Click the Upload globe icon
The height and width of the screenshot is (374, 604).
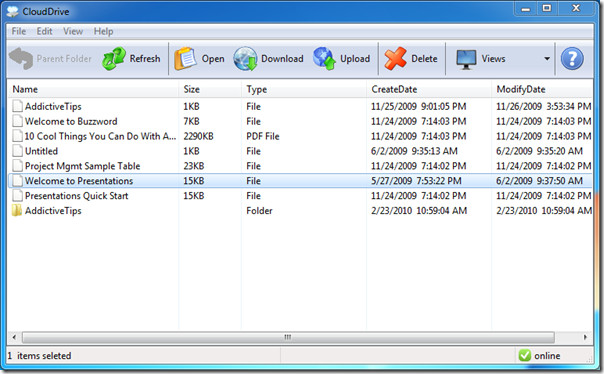tap(324, 59)
